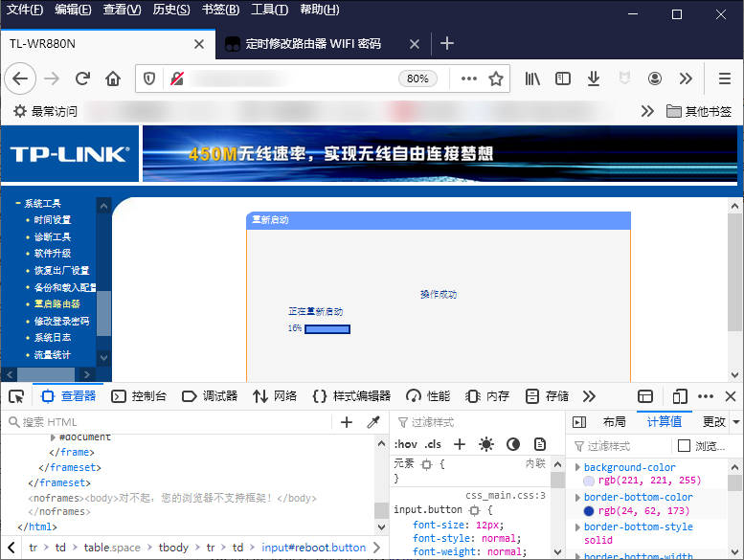
Task: Go back to the previous page
Action: 20,78
